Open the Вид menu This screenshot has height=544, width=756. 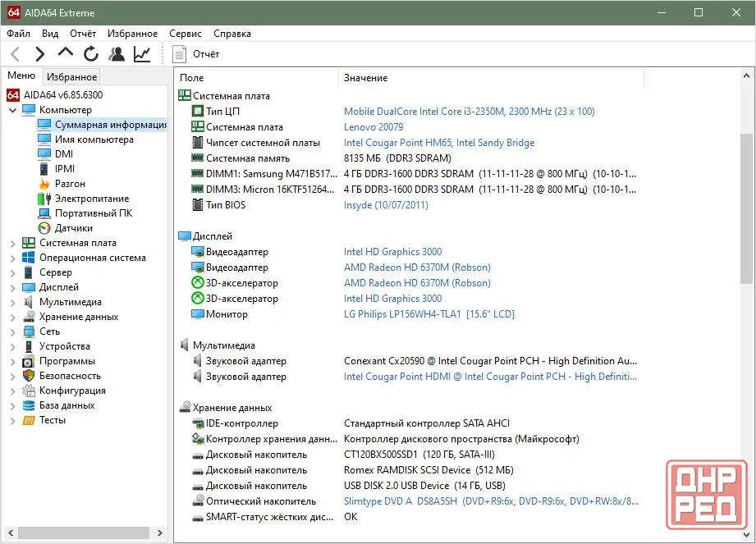click(49, 34)
